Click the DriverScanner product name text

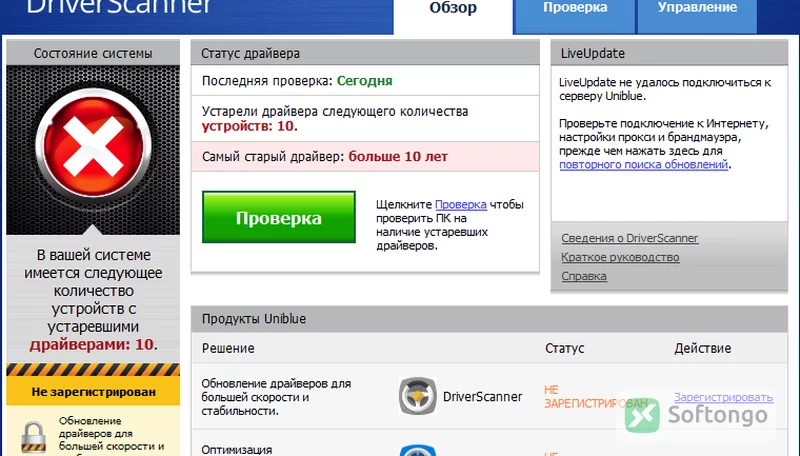coord(482,397)
